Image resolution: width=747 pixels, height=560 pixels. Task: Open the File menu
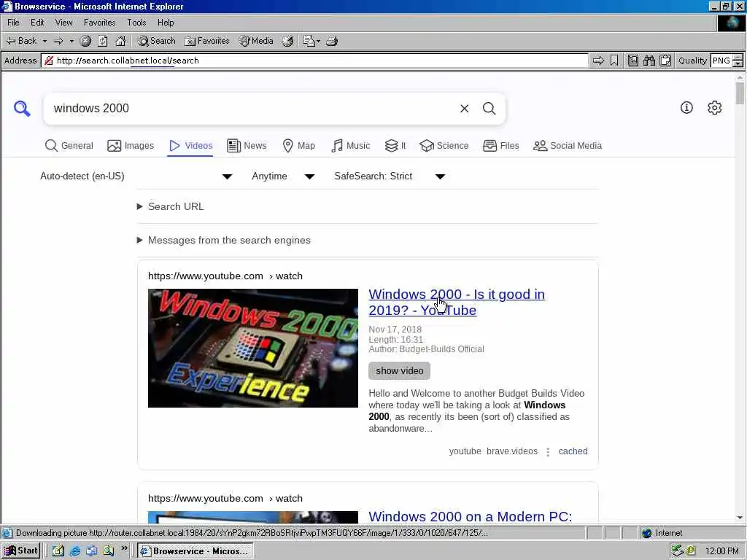coord(13,23)
